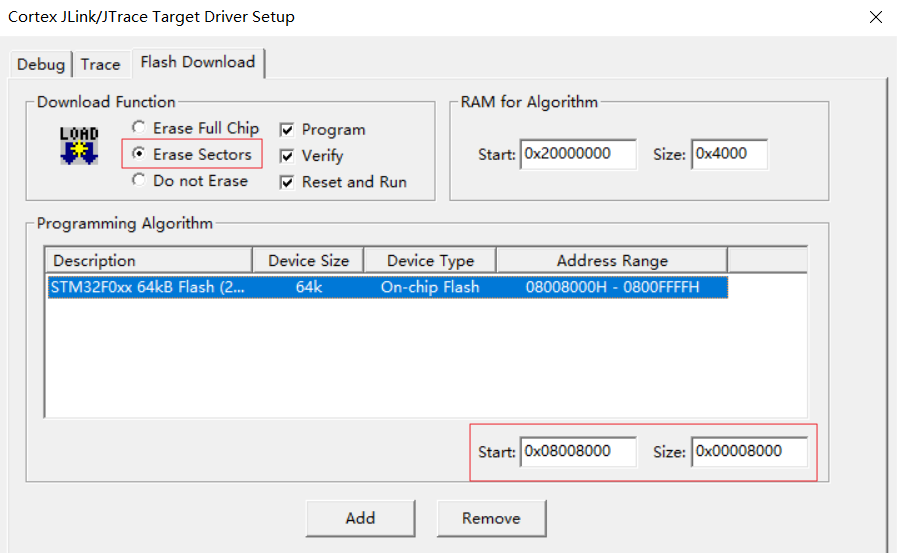Click the Remove algorithm button

491,518
